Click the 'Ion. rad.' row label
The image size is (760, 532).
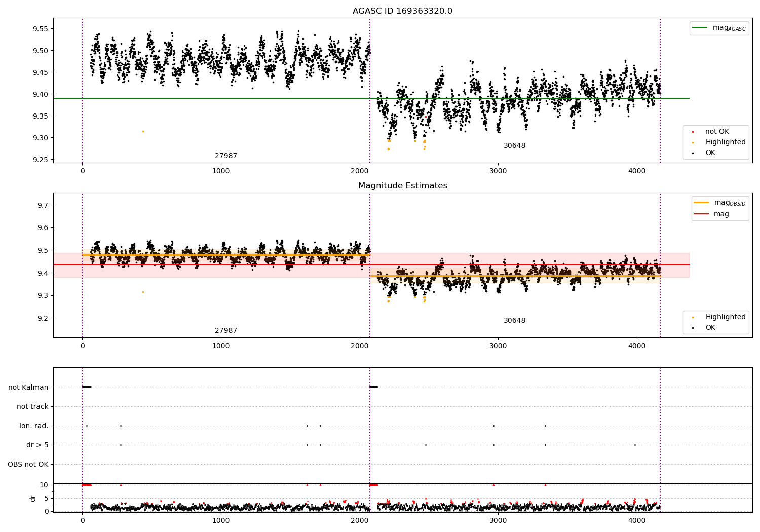point(34,426)
